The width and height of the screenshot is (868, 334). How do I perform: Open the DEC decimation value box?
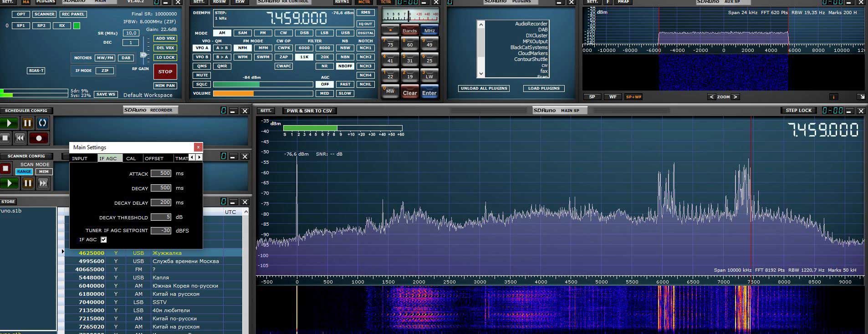point(131,42)
